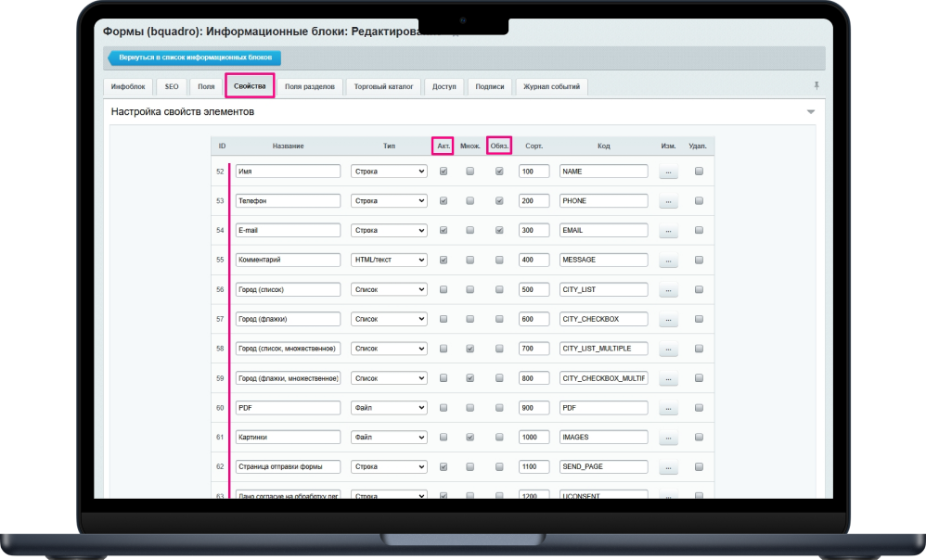Image resolution: width=926 pixels, height=560 pixels.
Task: Switch to the Доступ tab
Action: [x=444, y=87]
